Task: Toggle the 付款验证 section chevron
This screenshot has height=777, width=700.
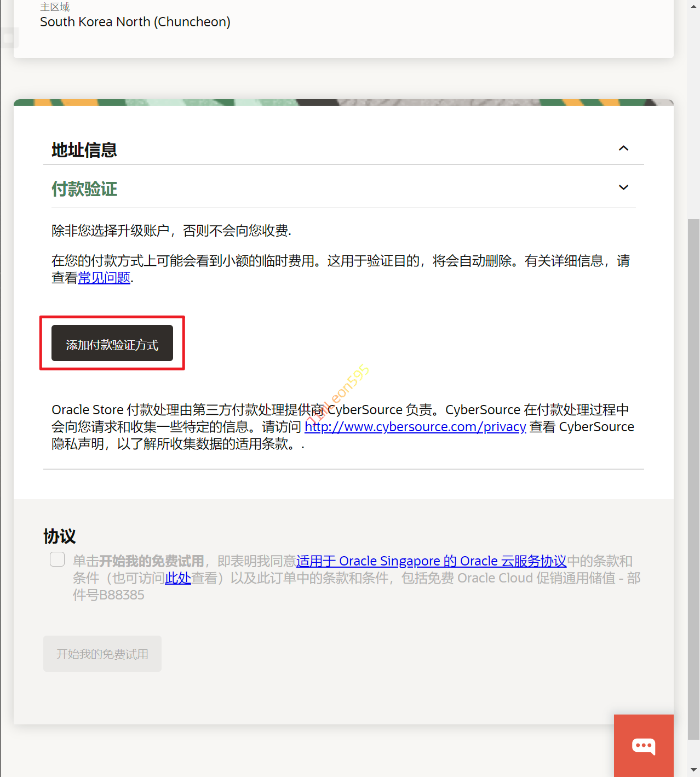Action: (623, 187)
